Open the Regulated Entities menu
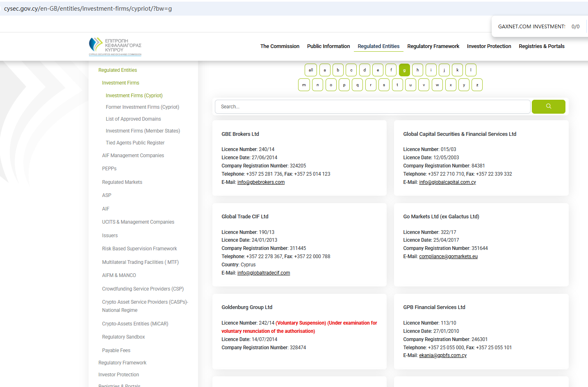The height and width of the screenshot is (387, 588). coord(378,46)
